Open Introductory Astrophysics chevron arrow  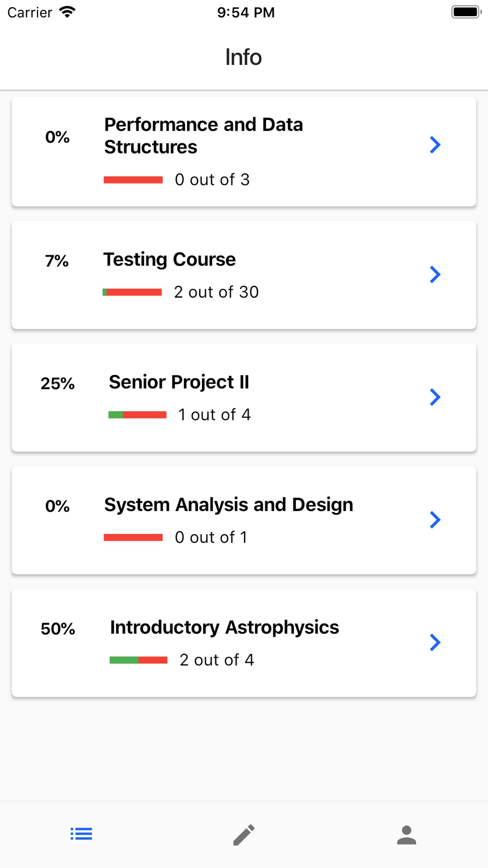pos(435,642)
